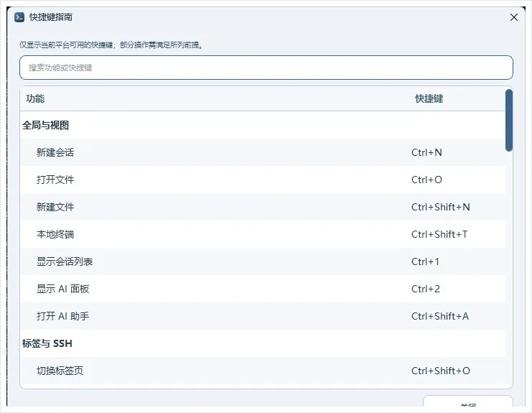532x413 pixels.
Task: Select the 打开 AI 助手 row
Action: (x=263, y=316)
